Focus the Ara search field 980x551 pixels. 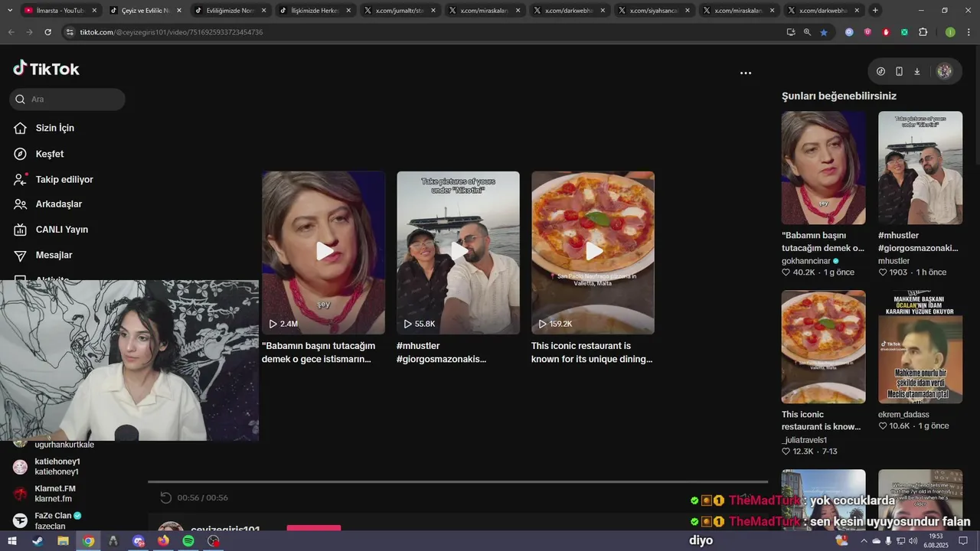(67, 99)
